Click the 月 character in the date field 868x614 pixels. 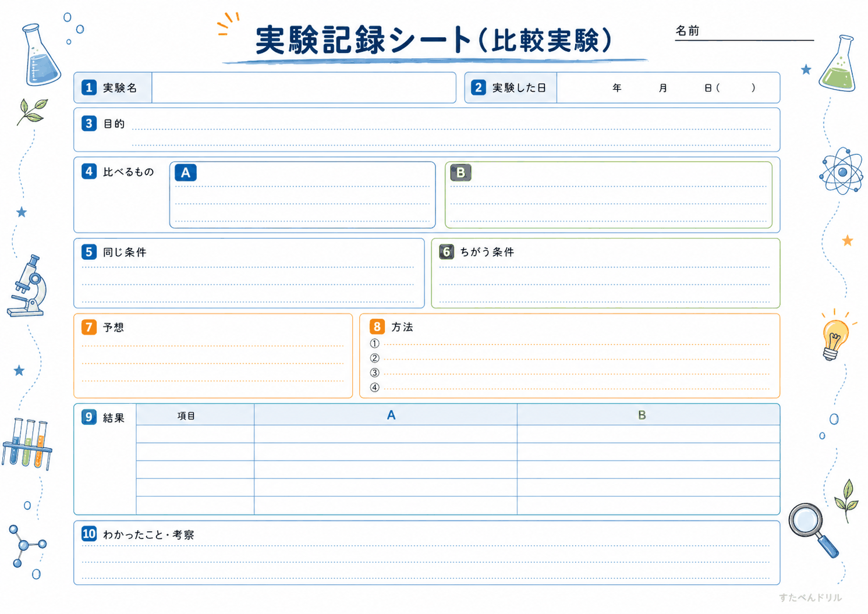coord(663,88)
